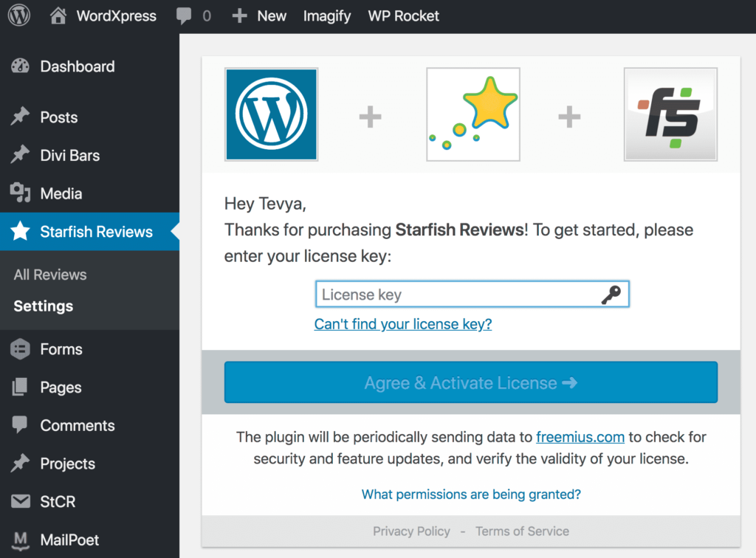Click the Forms hexagon icon

[x=20, y=349]
